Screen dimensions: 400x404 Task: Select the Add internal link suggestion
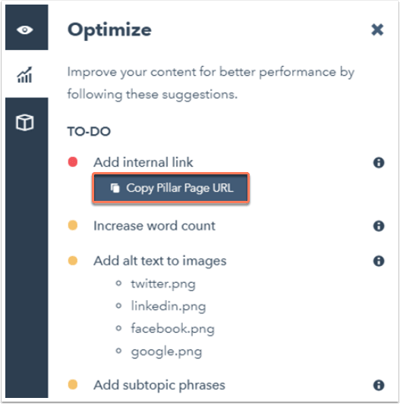click(x=143, y=162)
